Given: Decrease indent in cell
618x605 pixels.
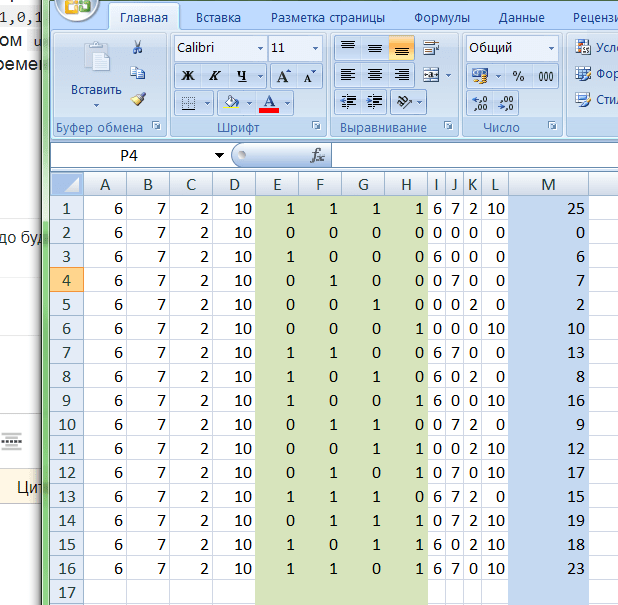Looking at the screenshot, I should pyautogui.click(x=348, y=102).
